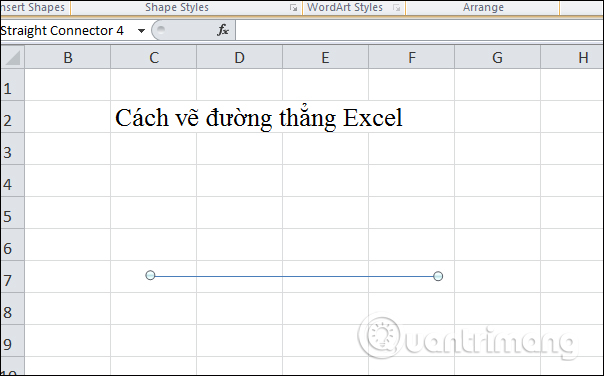Screen dimensions: 604x376
Task: Select column E header
Action: 325,57
